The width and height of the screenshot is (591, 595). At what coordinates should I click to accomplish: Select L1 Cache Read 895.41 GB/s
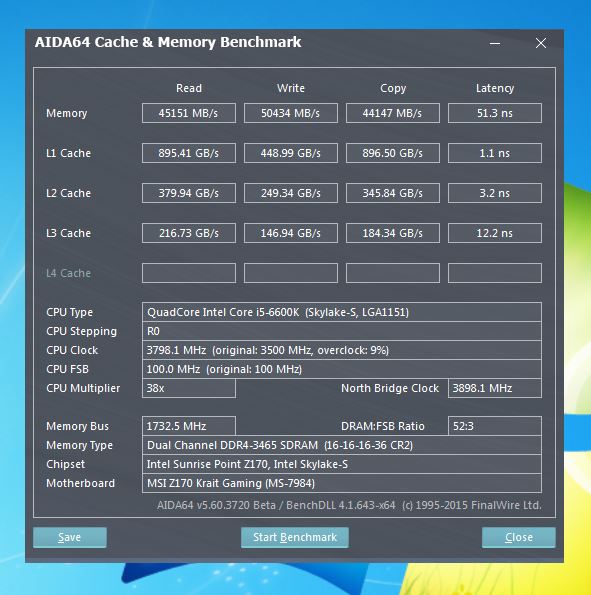tap(189, 153)
